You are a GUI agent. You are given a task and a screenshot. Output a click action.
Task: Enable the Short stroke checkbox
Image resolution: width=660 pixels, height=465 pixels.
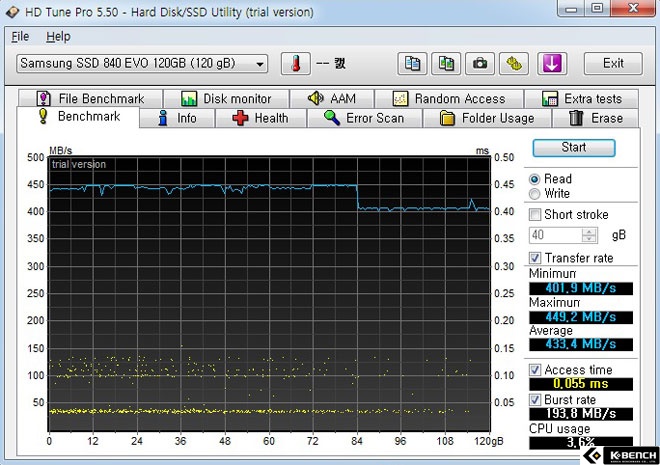(535, 215)
